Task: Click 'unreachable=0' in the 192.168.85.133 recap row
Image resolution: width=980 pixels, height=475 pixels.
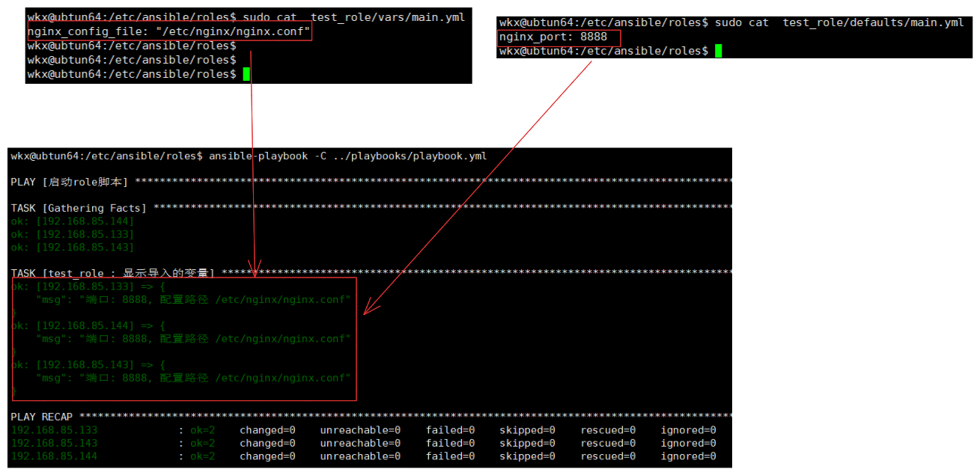Action: tap(360, 430)
